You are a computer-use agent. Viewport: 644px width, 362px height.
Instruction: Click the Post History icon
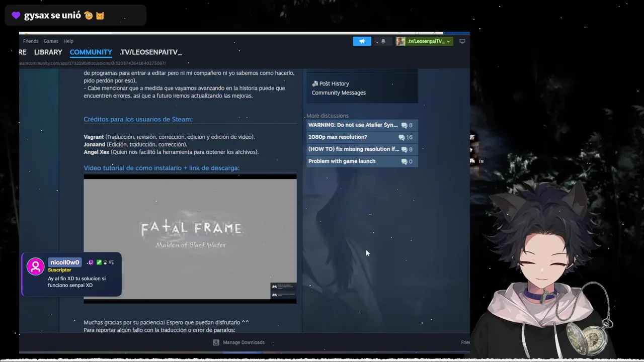(x=315, y=83)
